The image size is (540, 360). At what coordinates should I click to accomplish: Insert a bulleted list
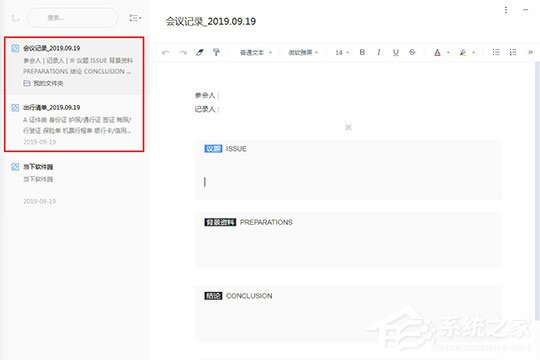[496, 52]
